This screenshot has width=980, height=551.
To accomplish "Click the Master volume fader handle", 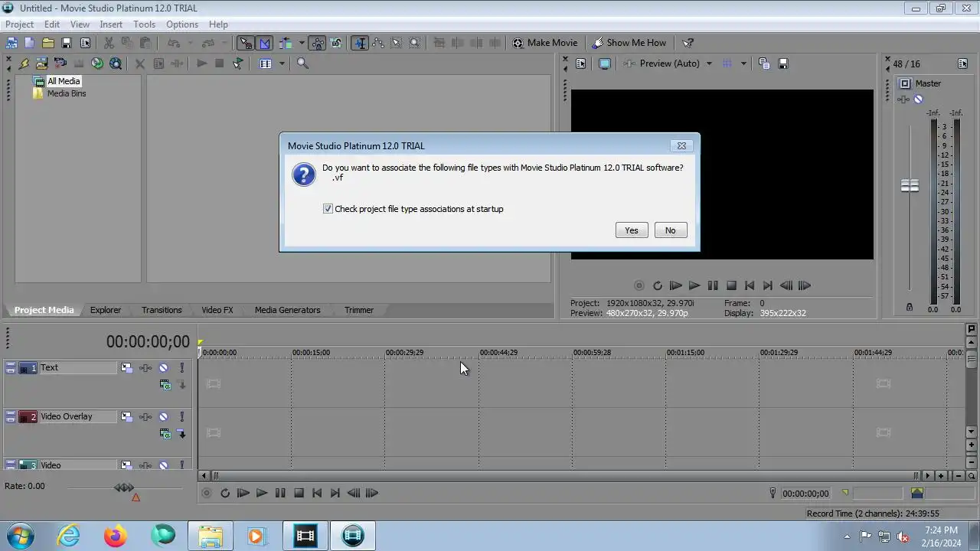I will point(910,186).
